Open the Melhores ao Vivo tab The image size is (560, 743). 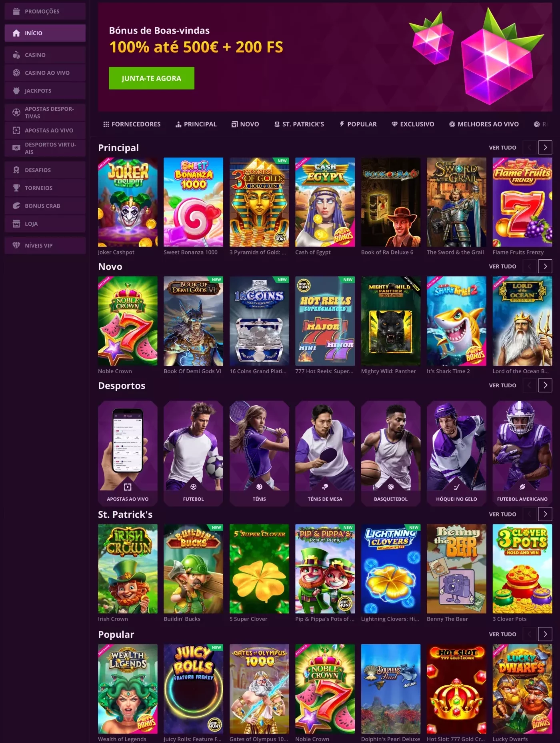click(x=484, y=124)
